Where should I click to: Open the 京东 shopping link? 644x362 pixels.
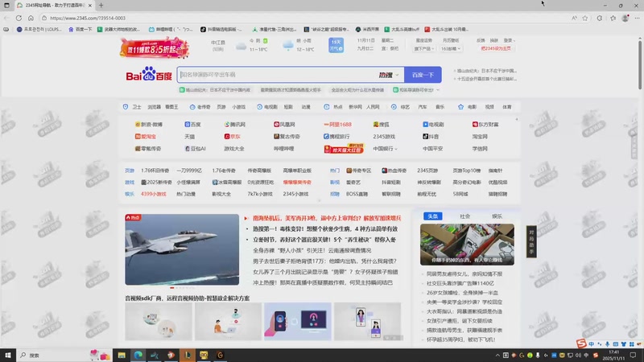click(232, 136)
